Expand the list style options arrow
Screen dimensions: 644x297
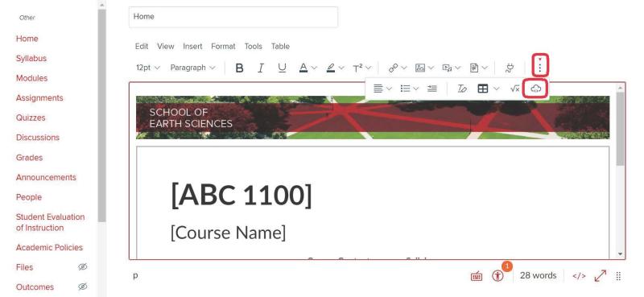[416, 89]
